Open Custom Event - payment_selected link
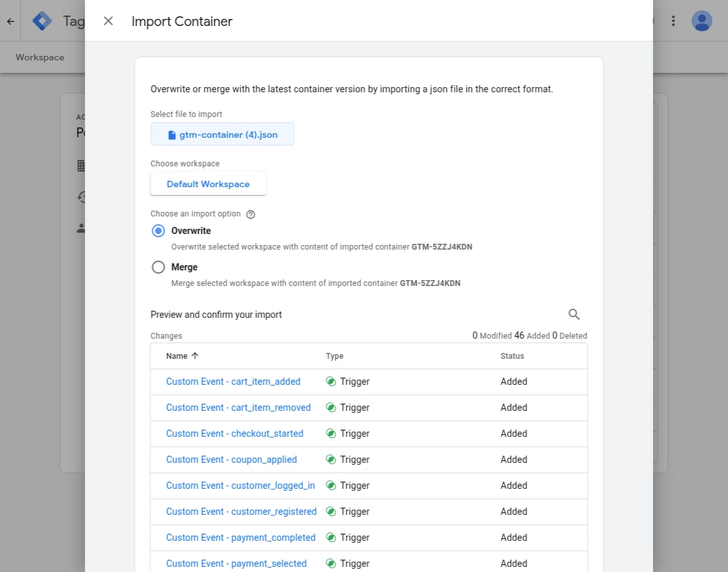The height and width of the screenshot is (572, 728). click(x=237, y=564)
